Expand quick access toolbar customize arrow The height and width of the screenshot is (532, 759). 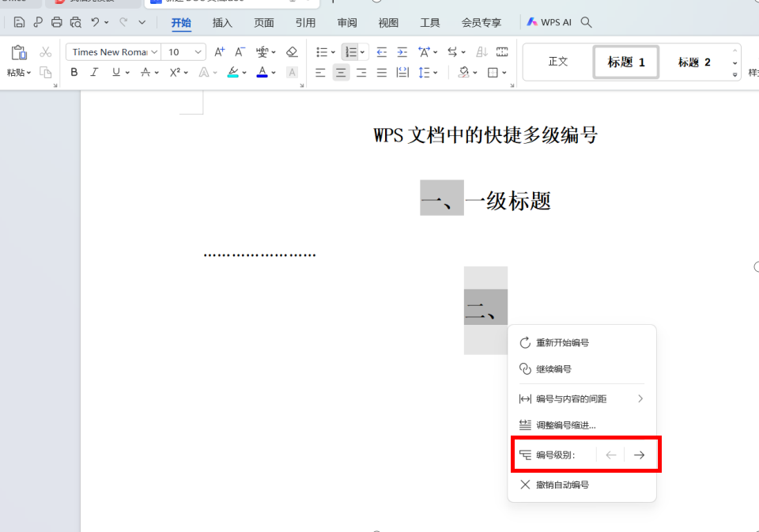point(142,22)
